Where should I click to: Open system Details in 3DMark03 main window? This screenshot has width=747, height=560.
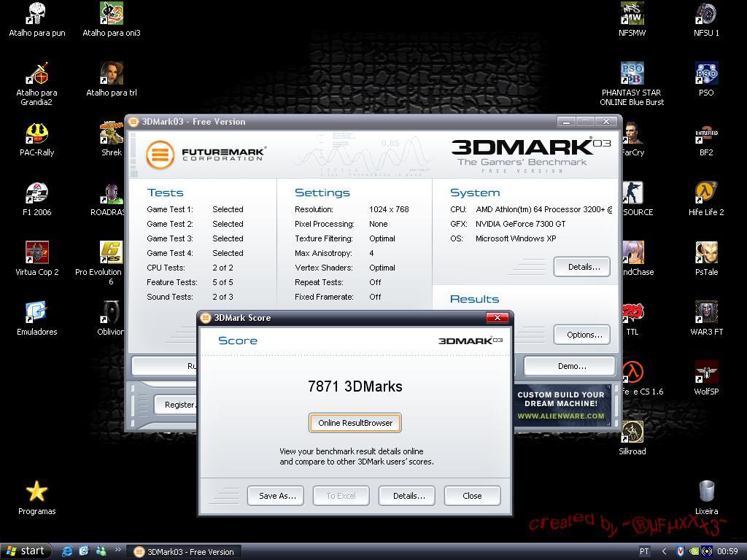tap(582, 267)
